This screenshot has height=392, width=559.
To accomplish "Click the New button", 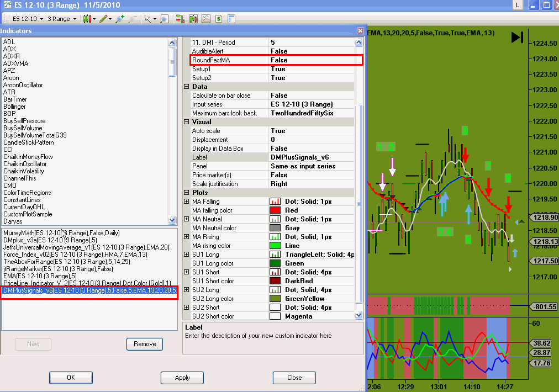I will 33,344.
